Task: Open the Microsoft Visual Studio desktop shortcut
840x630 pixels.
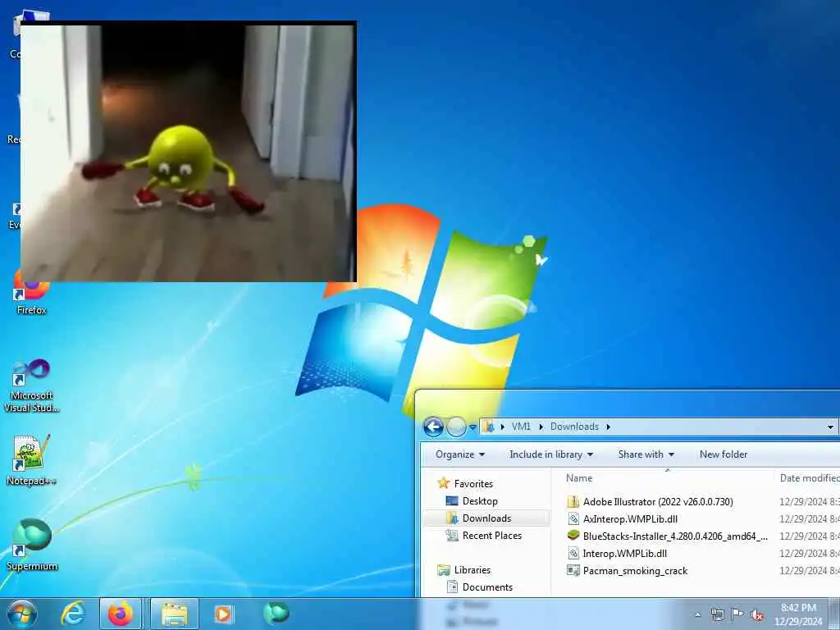Action: coord(31,386)
